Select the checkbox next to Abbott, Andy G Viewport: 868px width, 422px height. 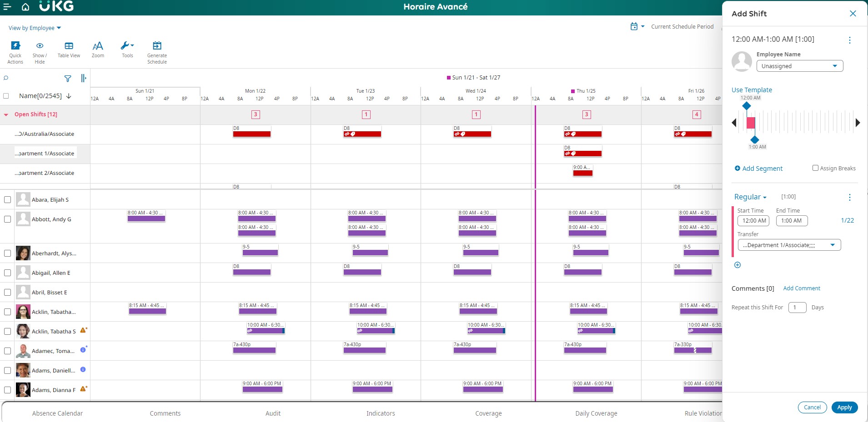click(7, 218)
